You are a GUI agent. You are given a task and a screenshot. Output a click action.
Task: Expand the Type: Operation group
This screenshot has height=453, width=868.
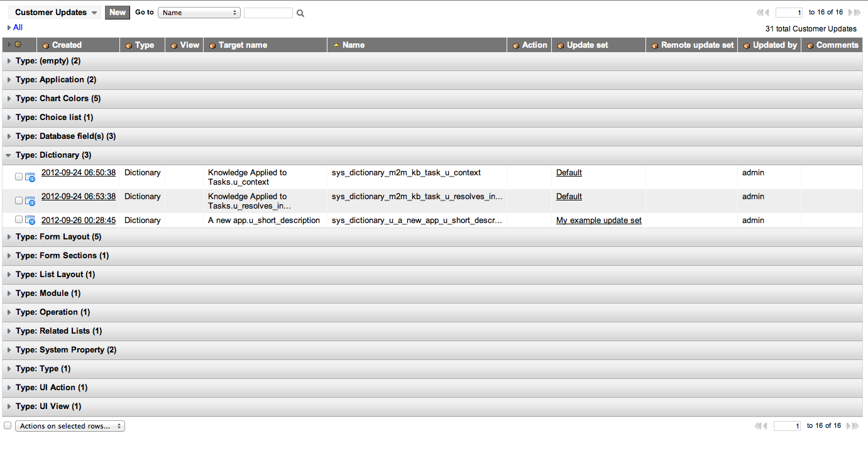click(x=8, y=312)
